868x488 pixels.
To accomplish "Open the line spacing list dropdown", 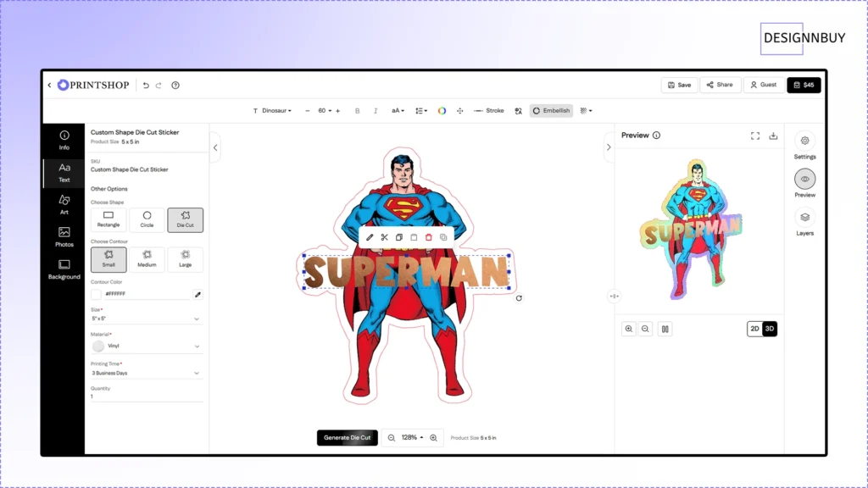I will click(421, 111).
